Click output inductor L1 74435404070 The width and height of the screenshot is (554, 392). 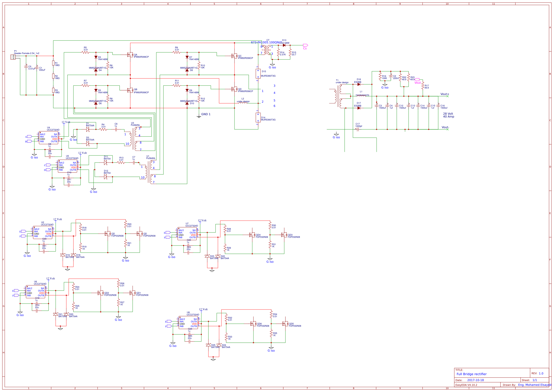click(361, 96)
